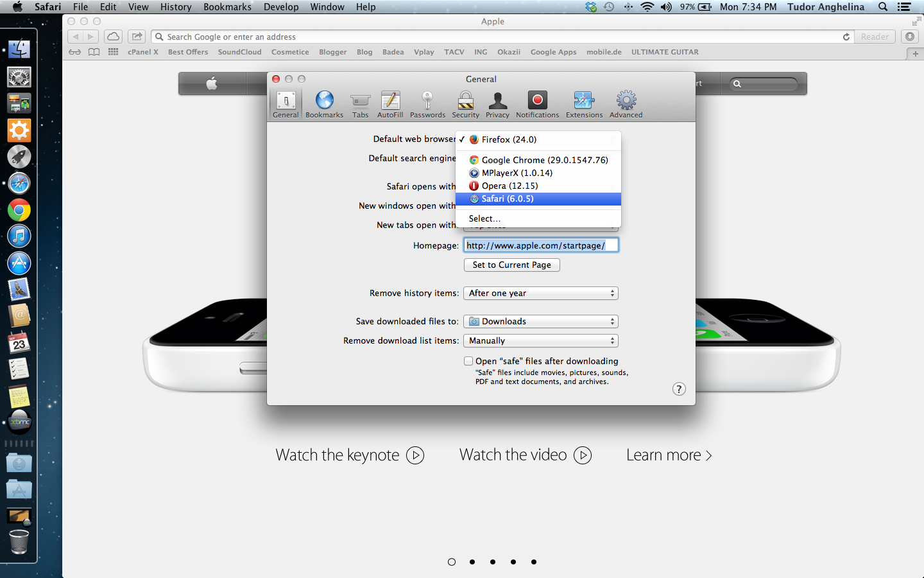Choose Google Chrome (29.0.1547.76) from the list
924x578 pixels.
point(538,160)
